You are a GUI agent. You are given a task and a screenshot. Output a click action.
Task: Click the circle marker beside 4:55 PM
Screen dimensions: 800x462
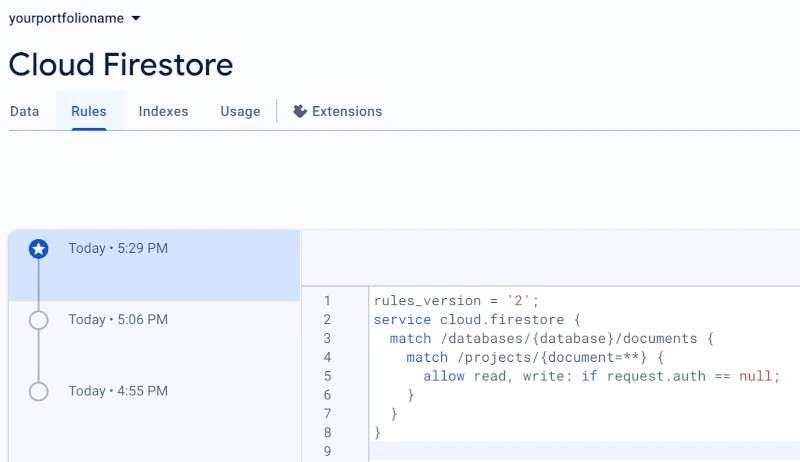coord(39,392)
